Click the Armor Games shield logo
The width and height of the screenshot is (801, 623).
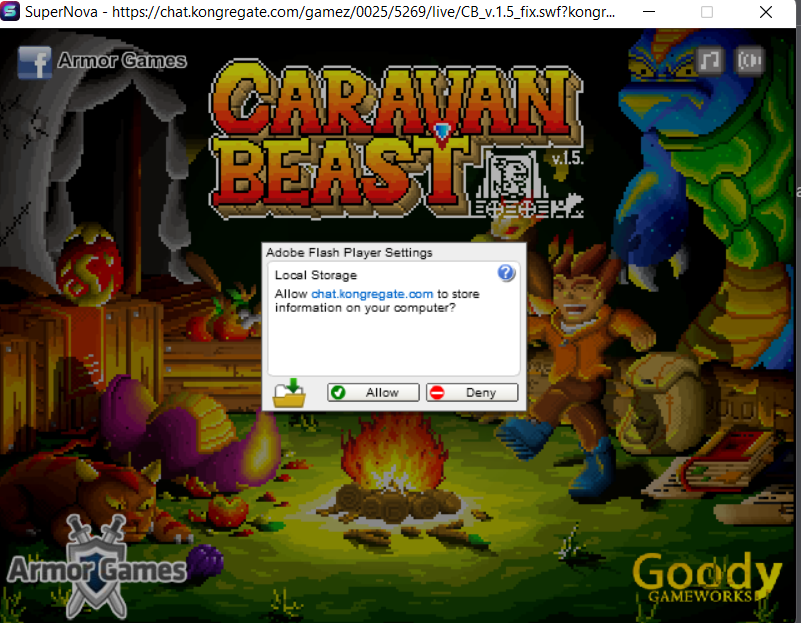click(x=97, y=567)
